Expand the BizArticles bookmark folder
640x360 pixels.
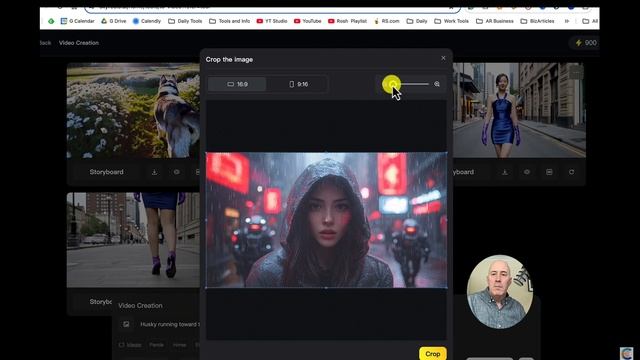pyautogui.click(x=537, y=21)
